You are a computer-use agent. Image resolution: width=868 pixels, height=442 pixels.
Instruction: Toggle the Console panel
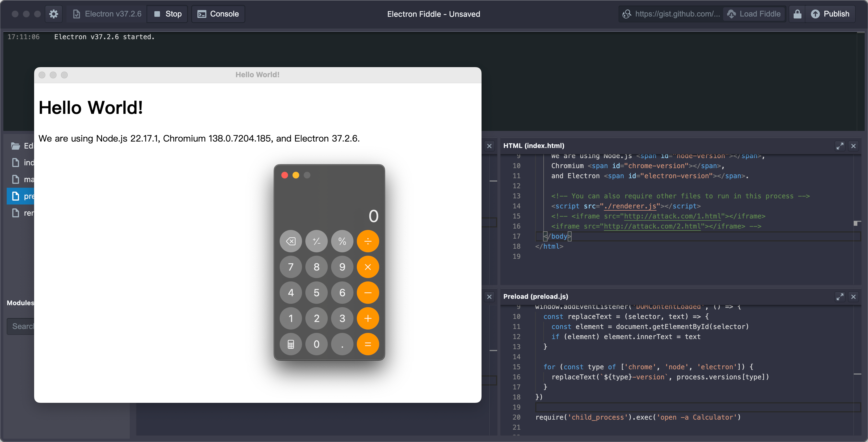point(218,14)
